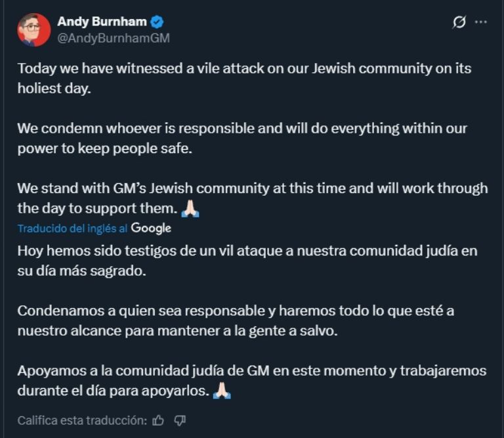Image resolution: width=504 pixels, height=438 pixels.
Task: Click praying hands emoji after 'apoyarlos.'
Action: click(x=221, y=391)
